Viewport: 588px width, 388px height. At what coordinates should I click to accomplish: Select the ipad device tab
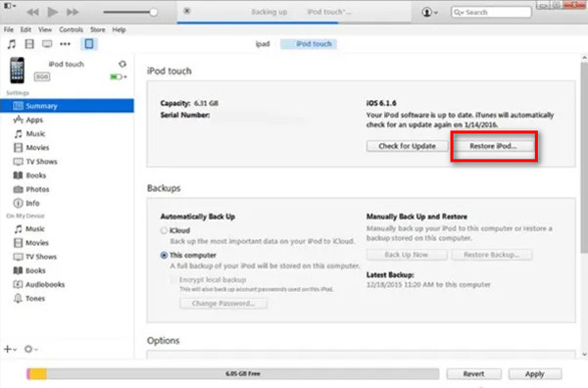click(x=263, y=44)
